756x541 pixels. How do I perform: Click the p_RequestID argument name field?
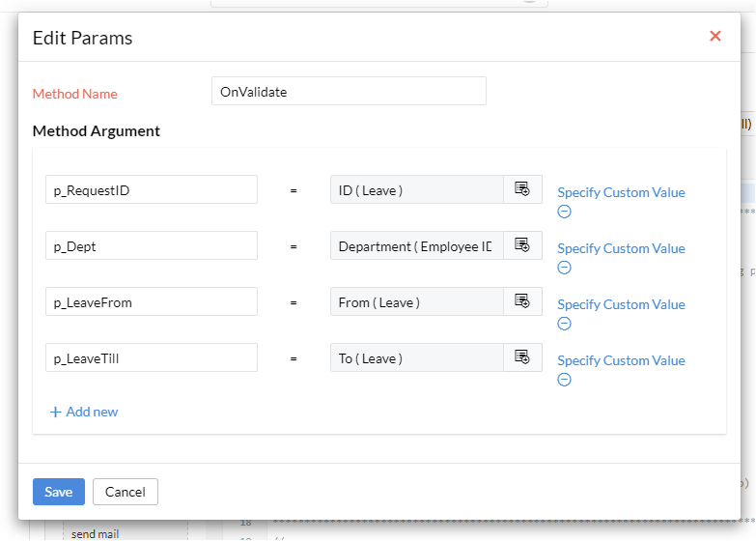tap(152, 190)
